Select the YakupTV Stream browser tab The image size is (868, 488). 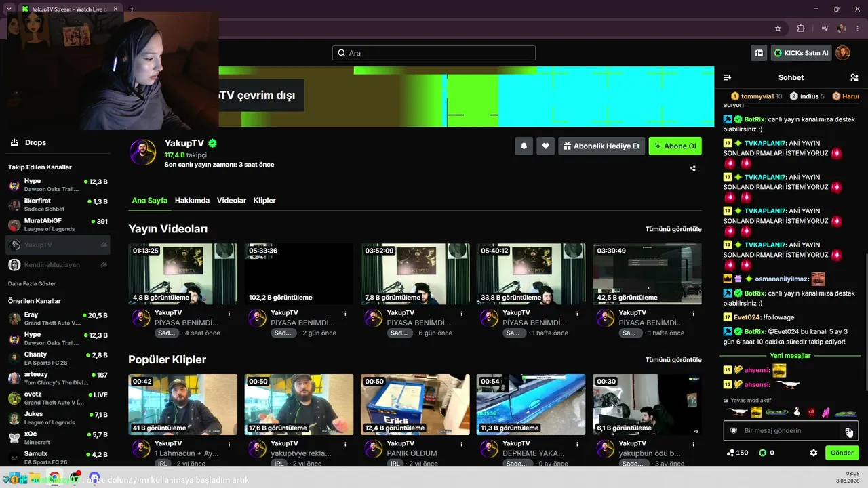[x=70, y=9]
